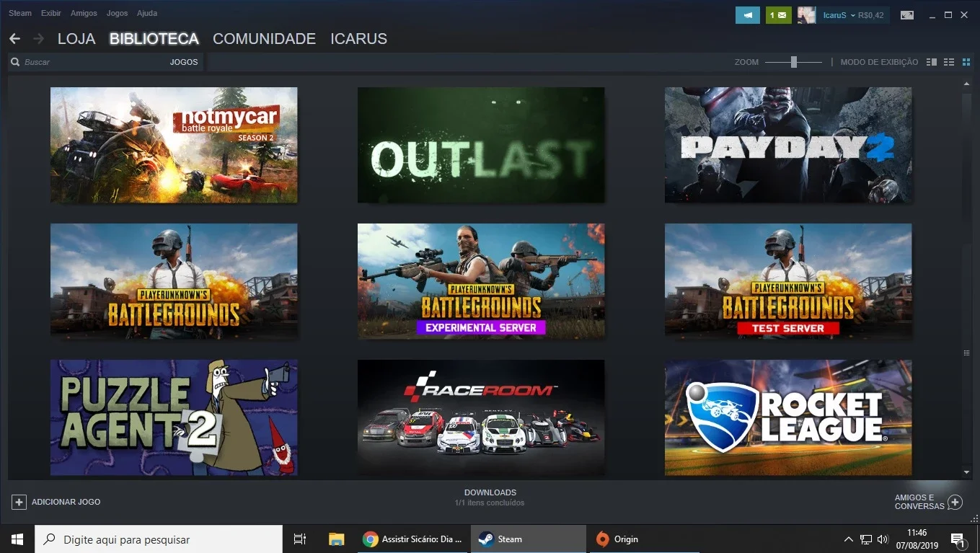Switch to detail view mode icon
Viewport: 980px width, 553px height.
point(932,63)
